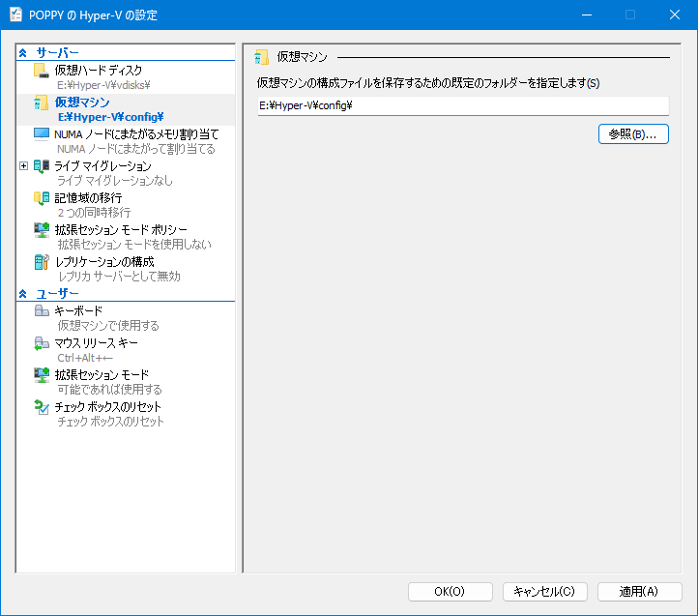Click the E:¥Hyper-V¥config¥ folder path field
The image size is (698, 616).
[x=463, y=106]
